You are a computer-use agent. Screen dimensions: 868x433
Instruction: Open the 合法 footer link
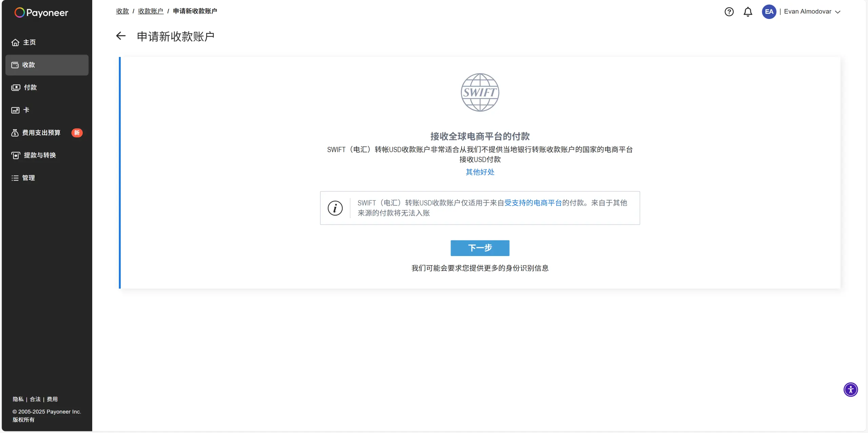tap(35, 399)
